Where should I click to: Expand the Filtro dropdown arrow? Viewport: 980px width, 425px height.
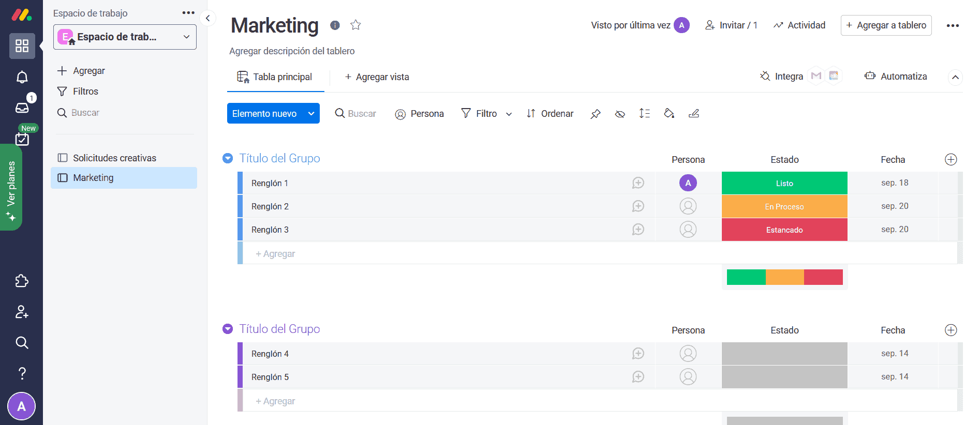click(509, 114)
